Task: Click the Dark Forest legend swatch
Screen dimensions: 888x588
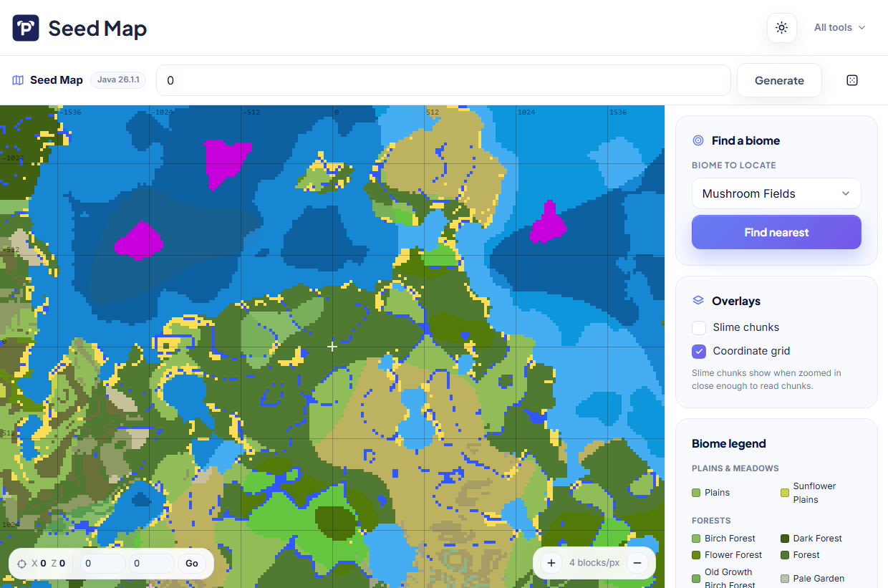Action: pos(785,539)
